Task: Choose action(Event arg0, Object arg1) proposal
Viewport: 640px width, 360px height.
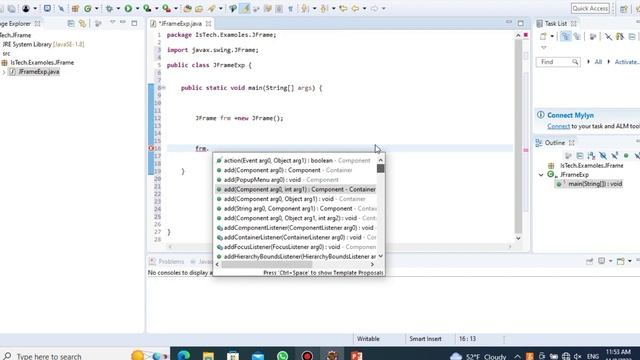Action: pos(296,160)
